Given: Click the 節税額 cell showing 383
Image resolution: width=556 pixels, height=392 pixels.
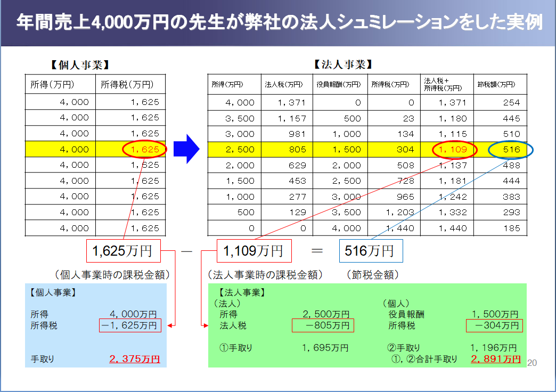Looking at the screenshot, I should [500, 197].
